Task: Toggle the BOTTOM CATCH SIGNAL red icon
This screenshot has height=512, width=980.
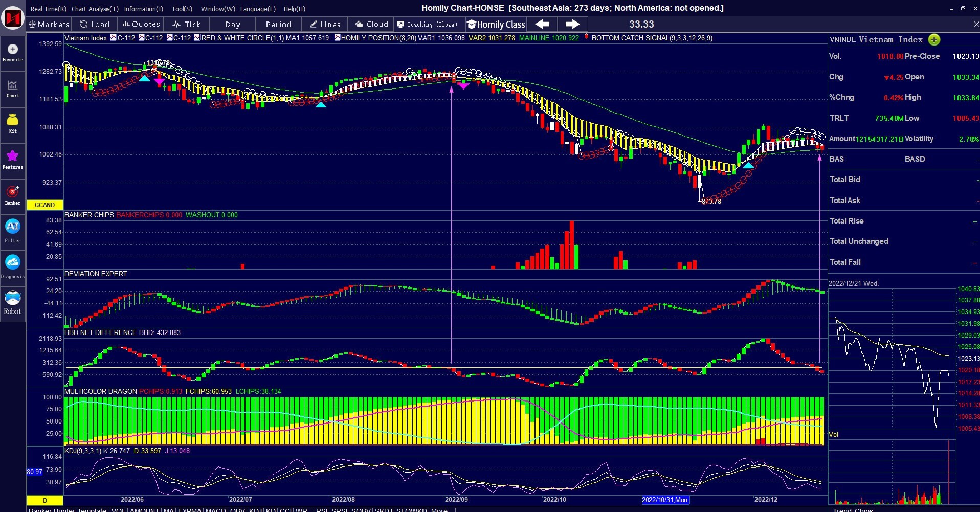Action: coord(587,37)
